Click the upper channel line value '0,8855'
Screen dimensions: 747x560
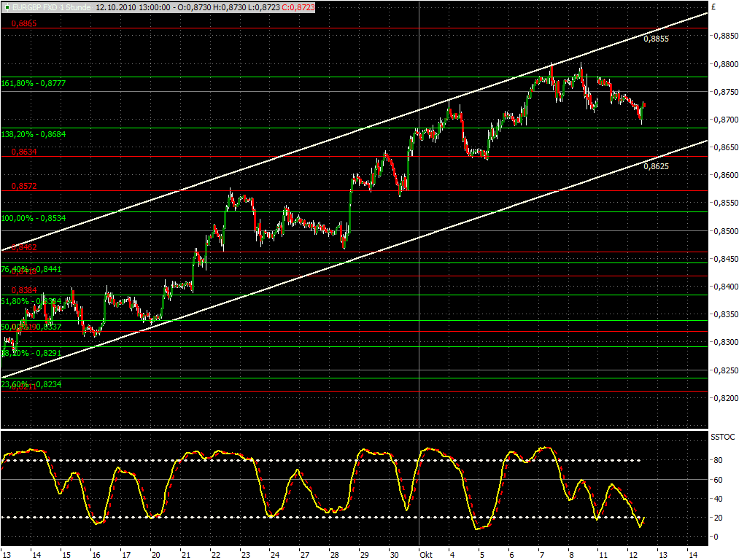[x=656, y=39]
